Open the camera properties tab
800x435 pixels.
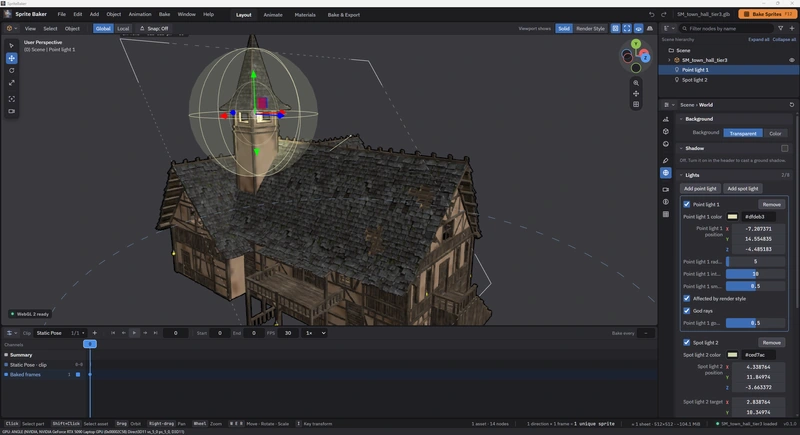coord(666,190)
